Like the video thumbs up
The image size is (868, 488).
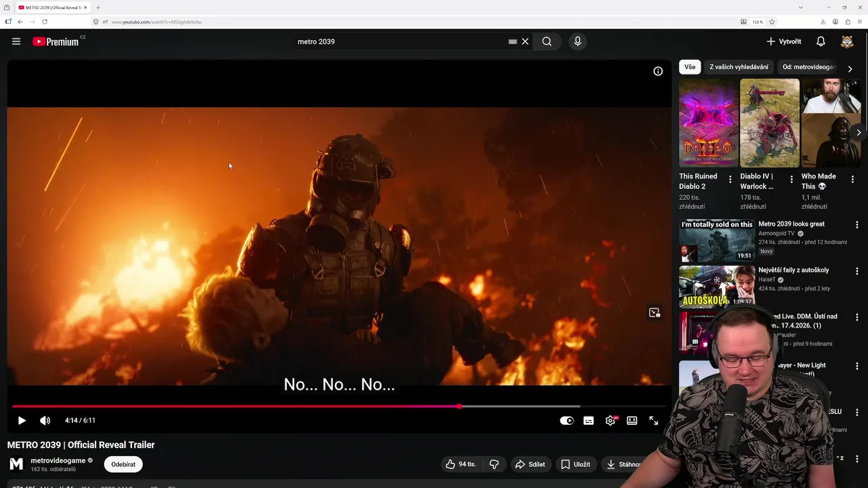tap(460, 464)
